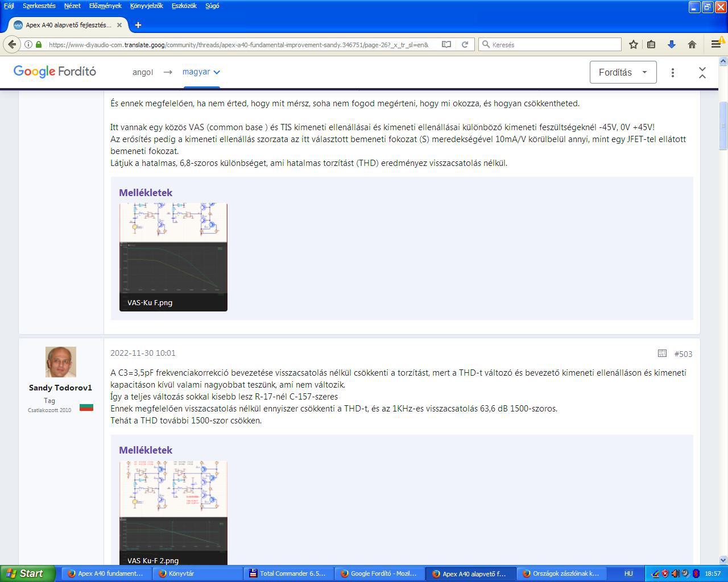Click the "Tehát a THD további 1500-szor csökken." line
Screen dimensions: 728x582
click(x=186, y=421)
